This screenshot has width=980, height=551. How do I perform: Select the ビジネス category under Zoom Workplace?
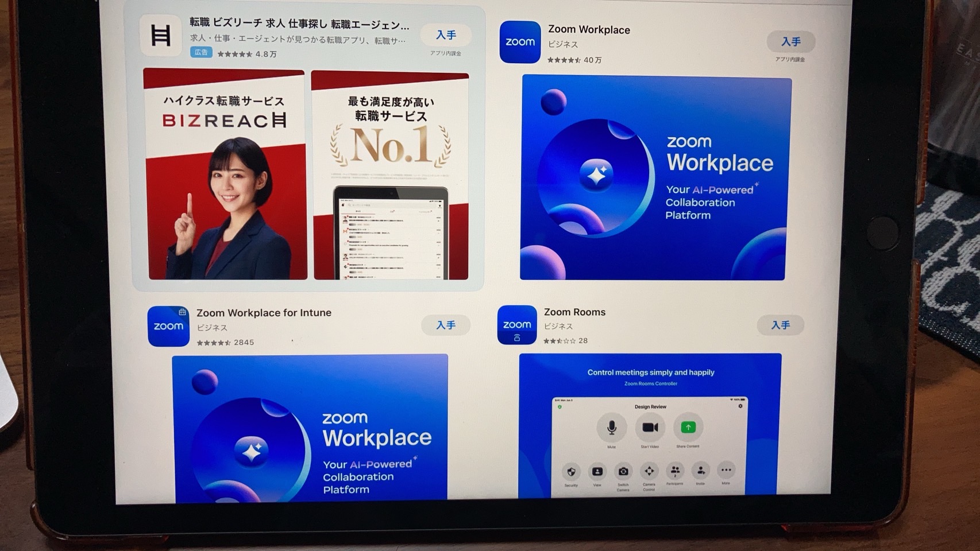563,44
